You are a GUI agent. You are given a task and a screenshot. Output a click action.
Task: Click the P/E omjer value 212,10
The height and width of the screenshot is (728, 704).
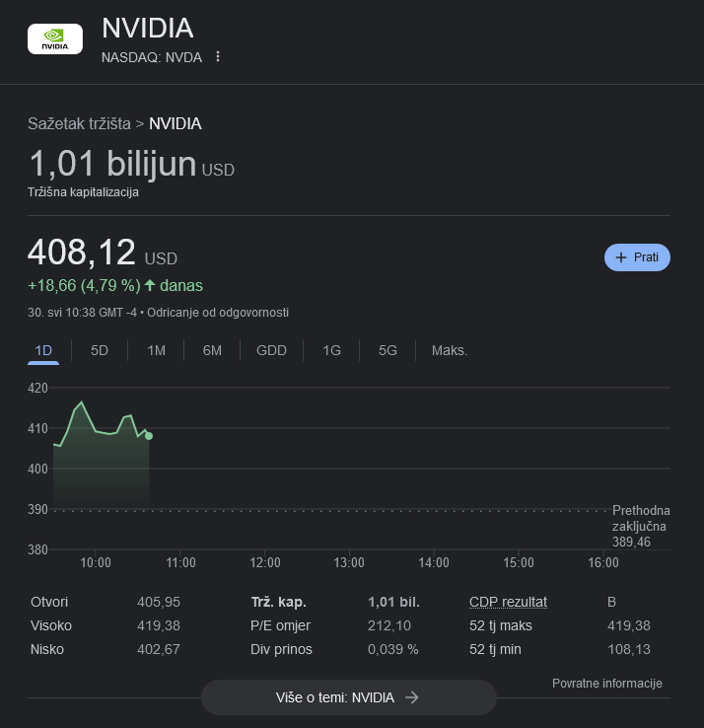click(389, 625)
